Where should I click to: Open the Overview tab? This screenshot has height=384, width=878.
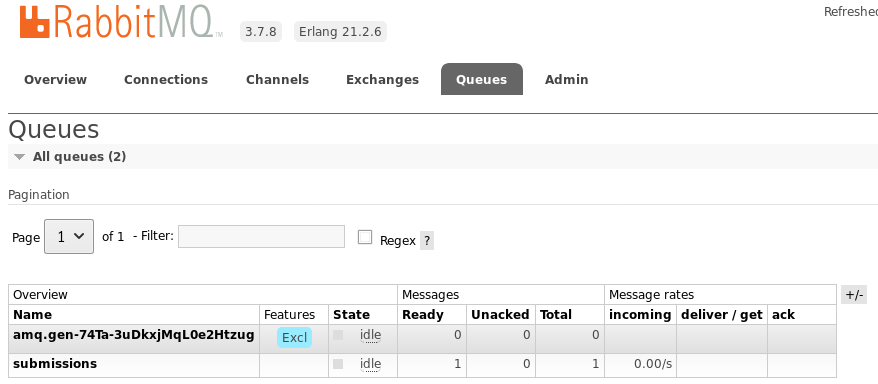pos(55,79)
